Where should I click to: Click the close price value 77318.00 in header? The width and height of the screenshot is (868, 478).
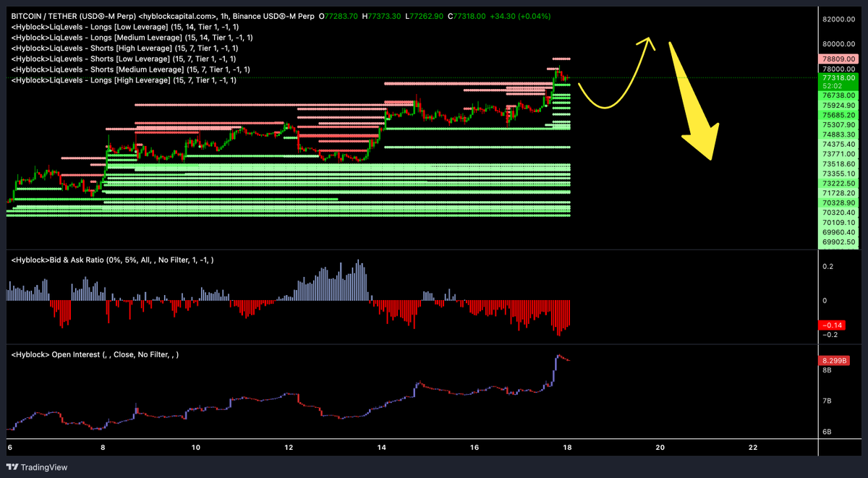[x=469, y=14]
